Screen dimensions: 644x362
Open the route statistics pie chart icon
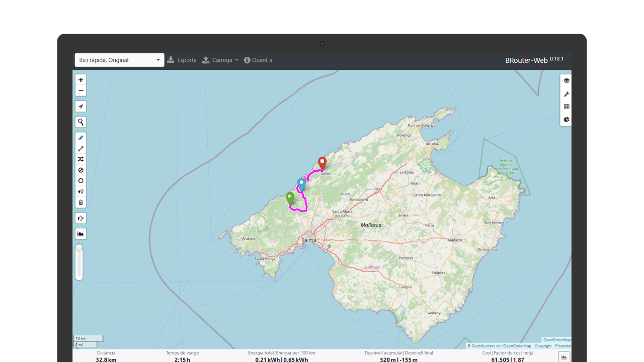pos(566,119)
